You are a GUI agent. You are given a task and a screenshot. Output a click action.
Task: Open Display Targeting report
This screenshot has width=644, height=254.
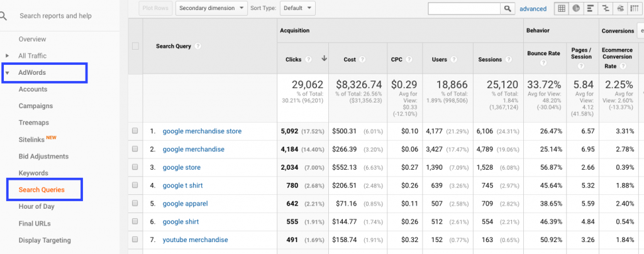click(x=45, y=240)
